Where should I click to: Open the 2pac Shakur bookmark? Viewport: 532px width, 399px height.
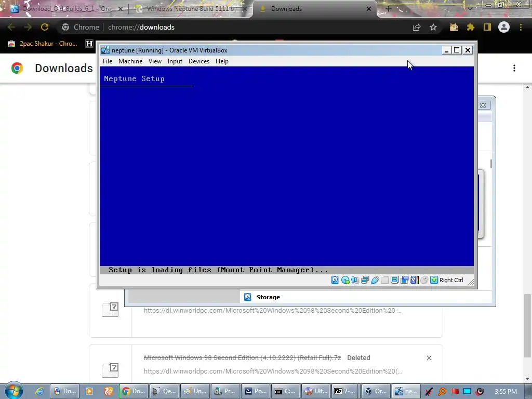pos(43,44)
